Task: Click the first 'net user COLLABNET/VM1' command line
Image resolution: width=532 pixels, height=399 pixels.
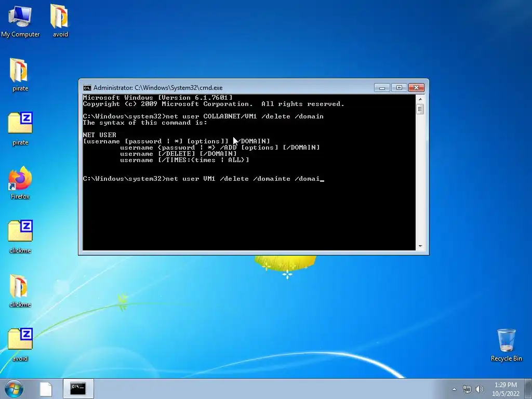Action: pyautogui.click(x=203, y=116)
